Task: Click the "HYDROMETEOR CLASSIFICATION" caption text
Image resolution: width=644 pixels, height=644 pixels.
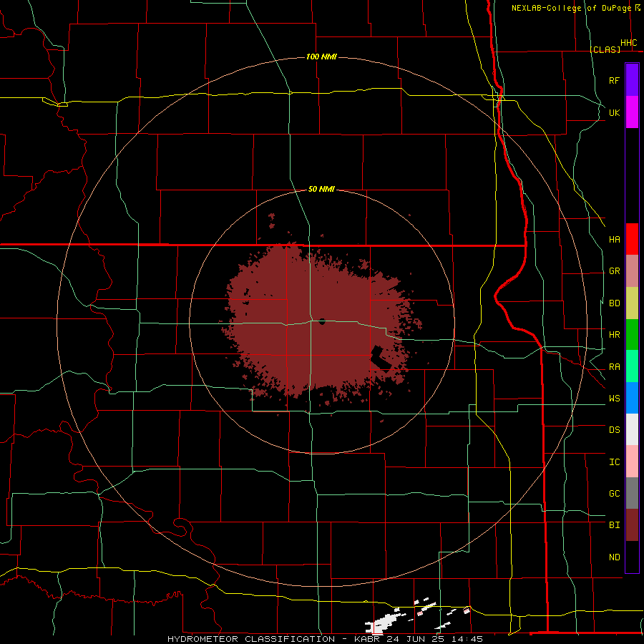Action: [251, 639]
